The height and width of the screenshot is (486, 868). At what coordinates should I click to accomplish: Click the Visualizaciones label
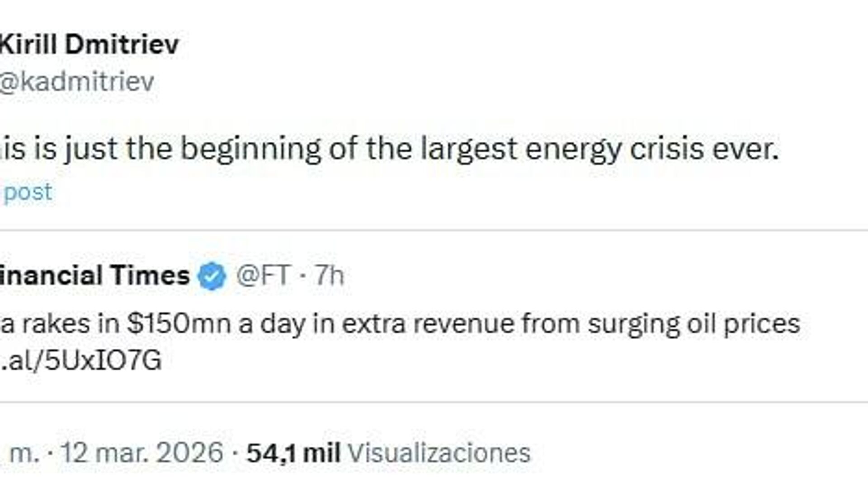[439, 453]
